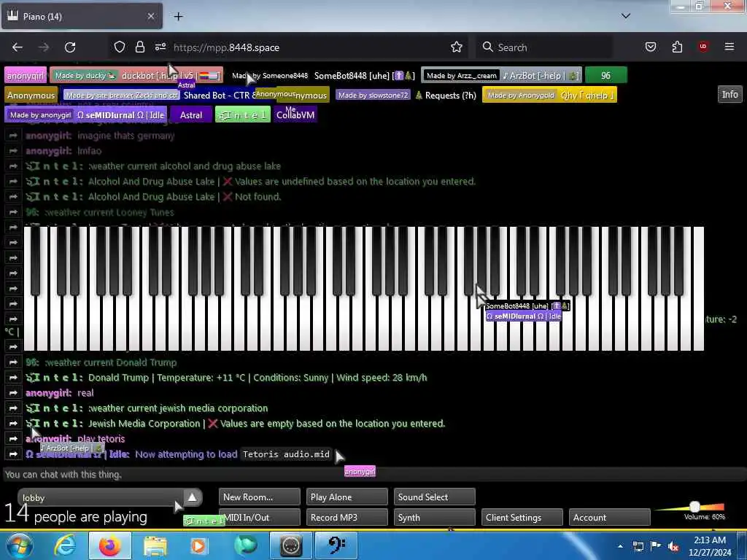The height and width of the screenshot is (560, 747).
Task: Open the shield tracking protection icon
Action: point(120,47)
